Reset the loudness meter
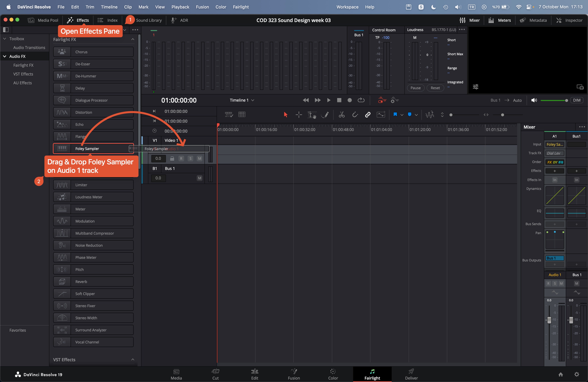Viewport: 588px width, 382px height. [x=435, y=88]
